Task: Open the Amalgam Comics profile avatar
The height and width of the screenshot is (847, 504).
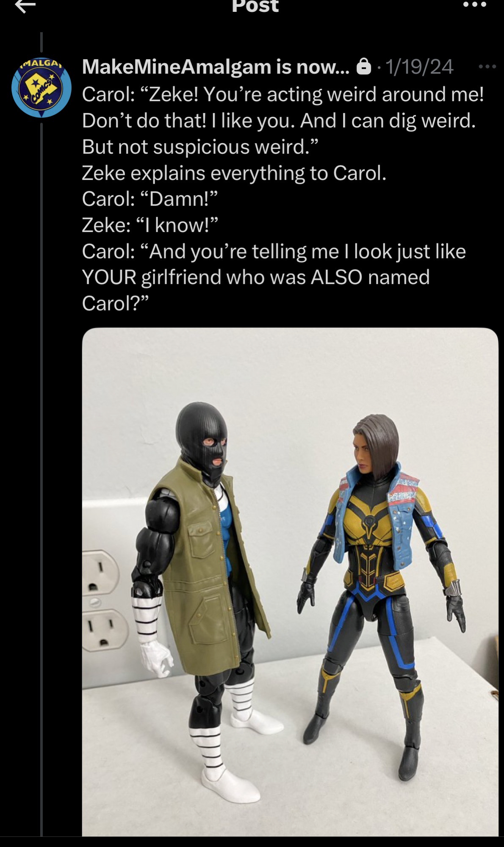Action: (42, 88)
